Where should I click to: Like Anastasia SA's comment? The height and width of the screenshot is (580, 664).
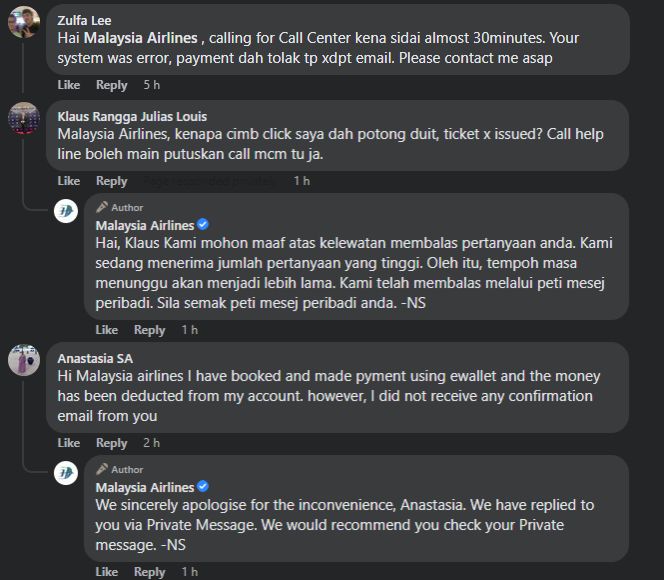pyautogui.click(x=69, y=443)
